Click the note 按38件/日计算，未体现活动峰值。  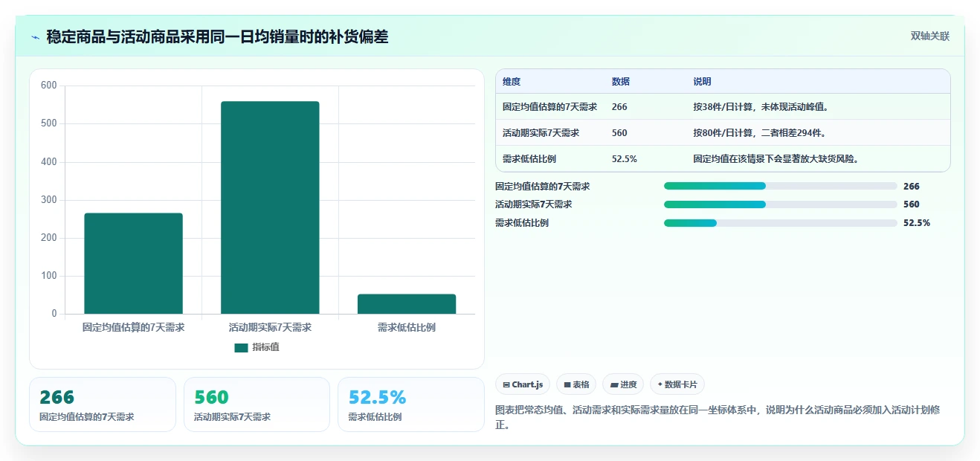(763, 107)
